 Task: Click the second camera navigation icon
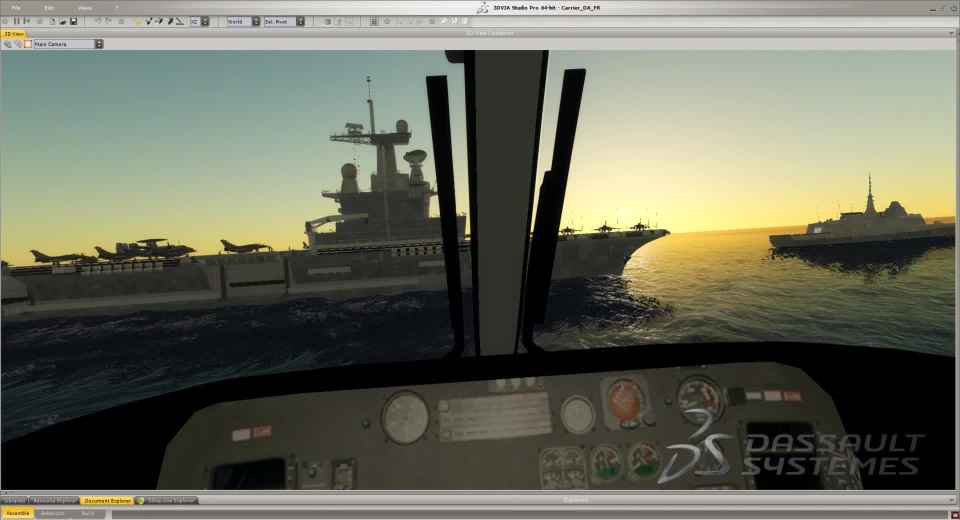(x=18, y=44)
